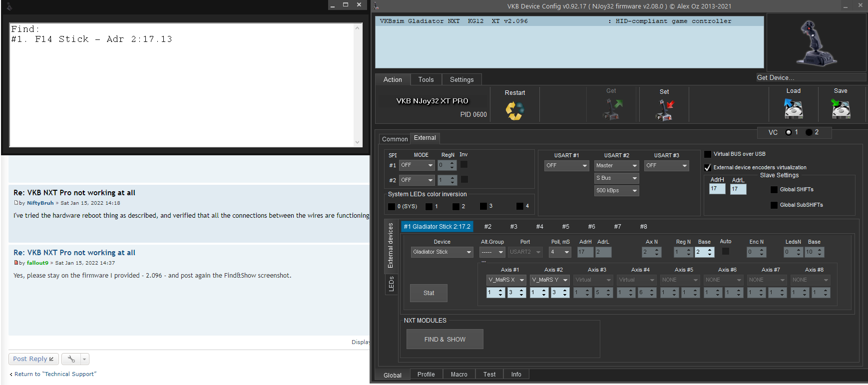Viewport: 868px width, 385px height.
Task: Click Post Reply button in forum
Action: pos(33,359)
